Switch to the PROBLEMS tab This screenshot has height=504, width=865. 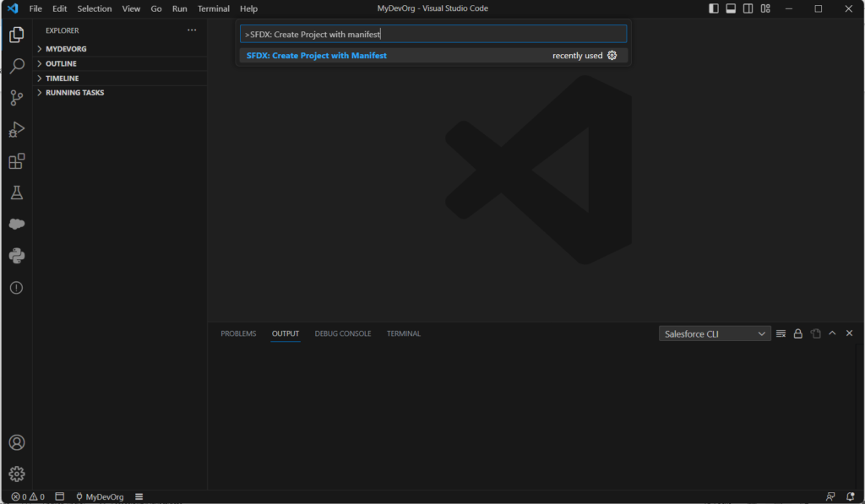pos(238,333)
